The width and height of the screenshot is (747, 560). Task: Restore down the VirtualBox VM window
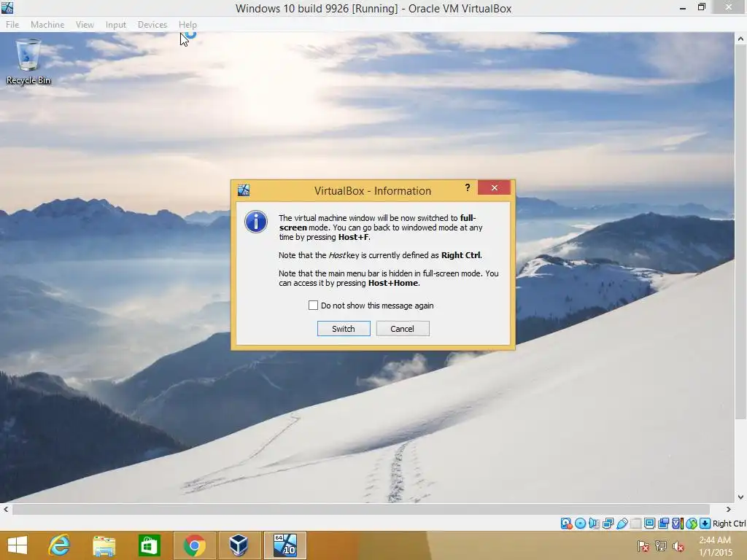[x=701, y=7]
